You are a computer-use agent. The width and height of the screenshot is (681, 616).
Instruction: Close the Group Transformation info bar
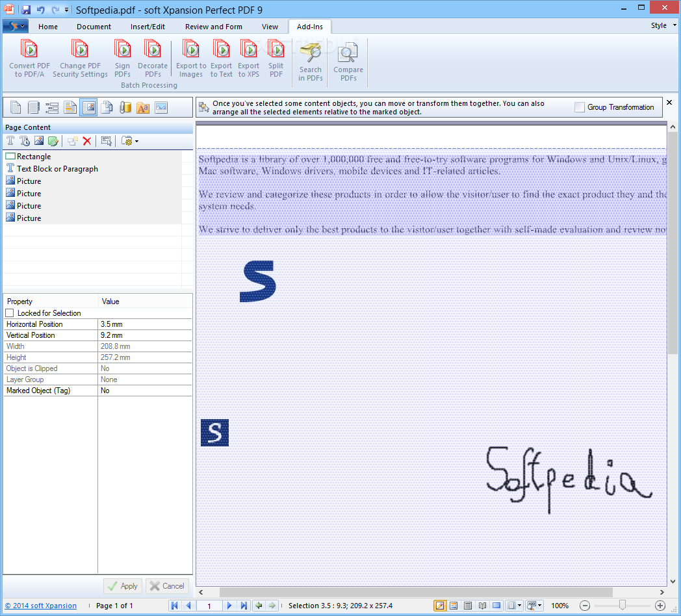tap(669, 103)
